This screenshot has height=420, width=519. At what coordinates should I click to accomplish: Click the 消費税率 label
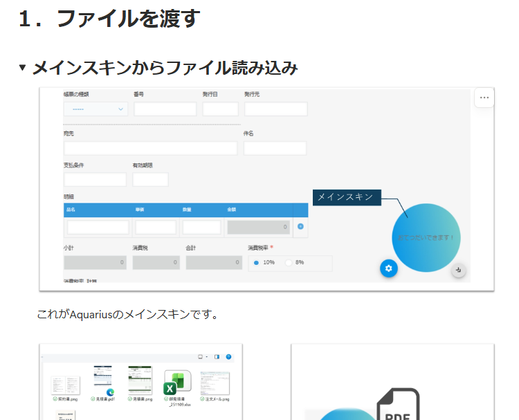pyautogui.click(x=258, y=248)
